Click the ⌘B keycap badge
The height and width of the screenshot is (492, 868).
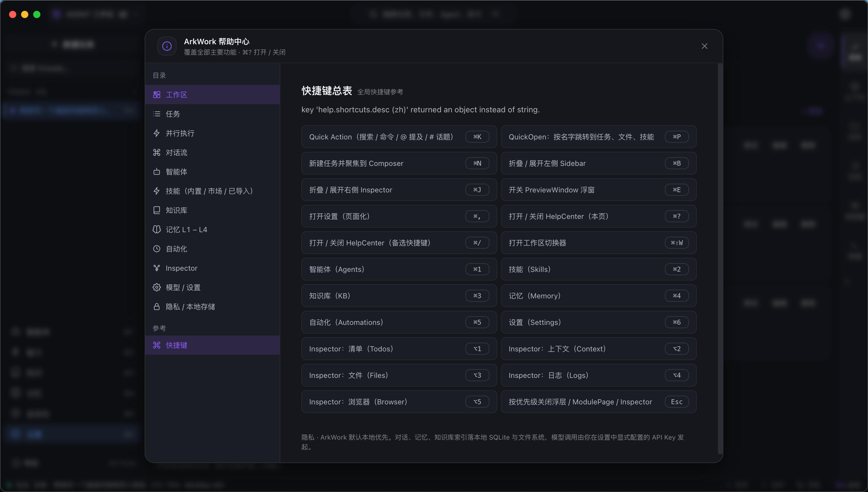(x=677, y=163)
